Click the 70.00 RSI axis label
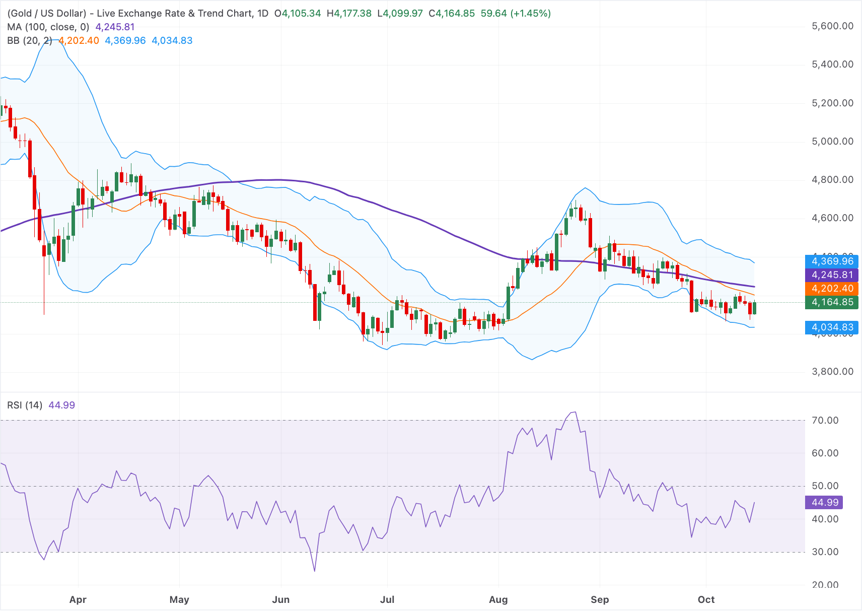Viewport: 862px width, 616px height. click(825, 420)
